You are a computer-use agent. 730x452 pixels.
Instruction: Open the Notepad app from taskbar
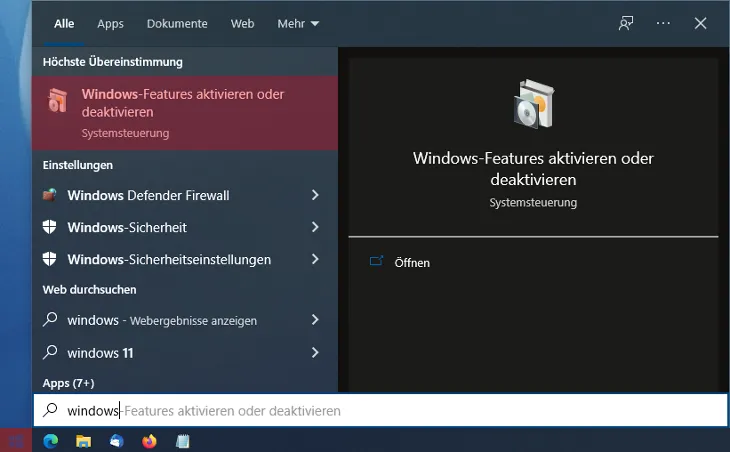pyautogui.click(x=182, y=441)
